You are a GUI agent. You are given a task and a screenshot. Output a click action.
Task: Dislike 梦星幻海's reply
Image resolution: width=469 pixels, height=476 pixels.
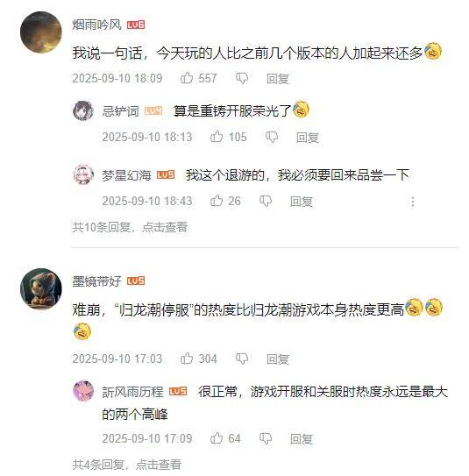coord(266,201)
